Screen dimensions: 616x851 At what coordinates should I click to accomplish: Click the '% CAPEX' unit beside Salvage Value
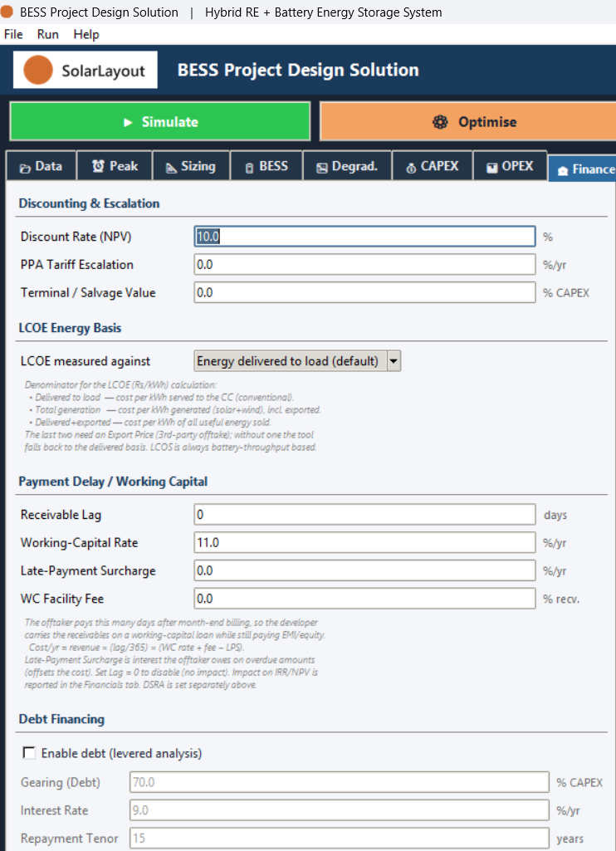pyautogui.click(x=566, y=293)
